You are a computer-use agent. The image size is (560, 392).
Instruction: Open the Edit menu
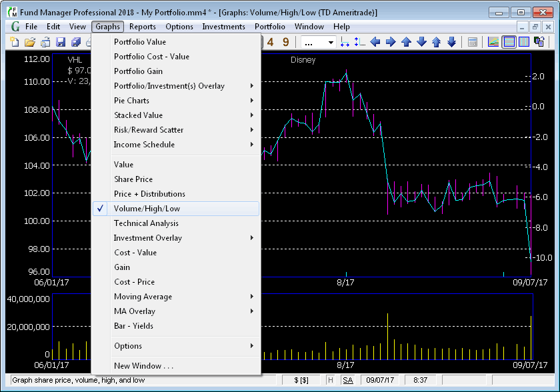pos(53,27)
